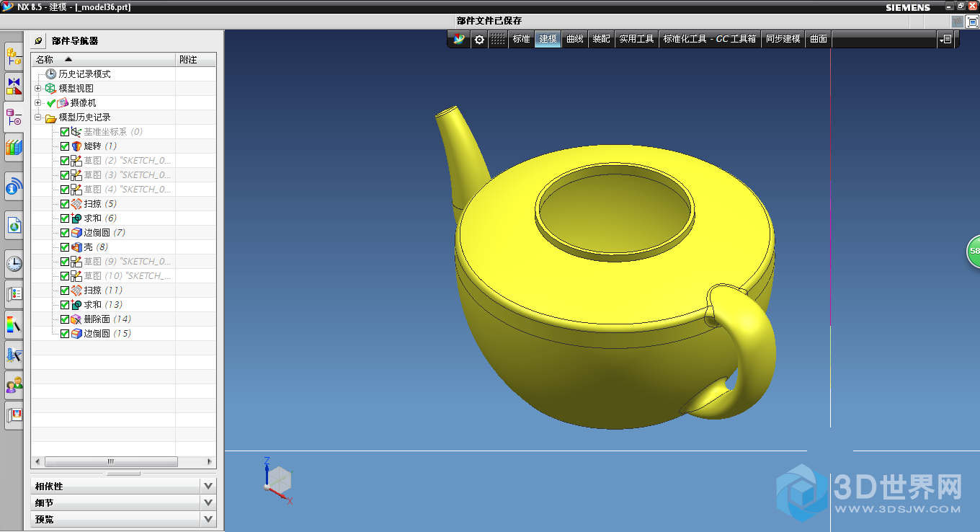Click the NX start logo in radial toolbar

click(459, 39)
